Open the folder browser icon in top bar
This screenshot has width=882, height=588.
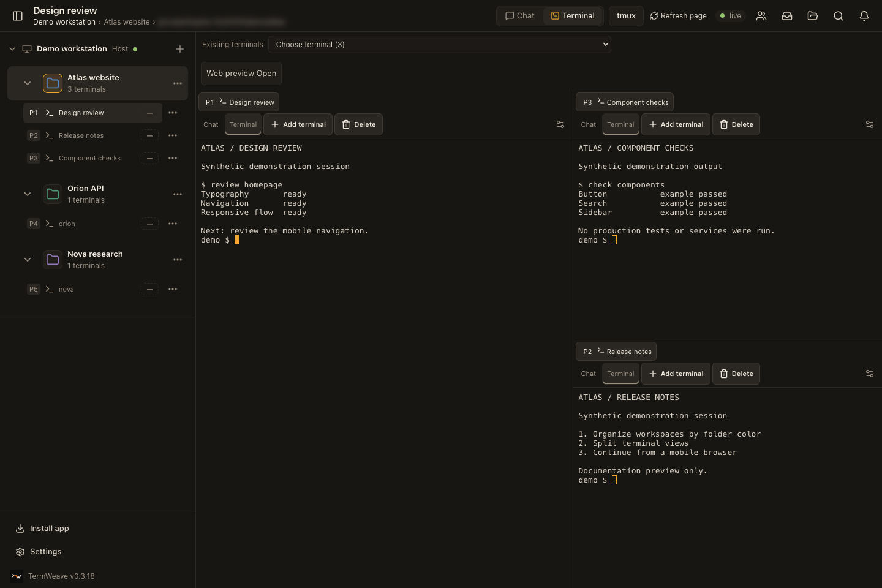point(813,16)
